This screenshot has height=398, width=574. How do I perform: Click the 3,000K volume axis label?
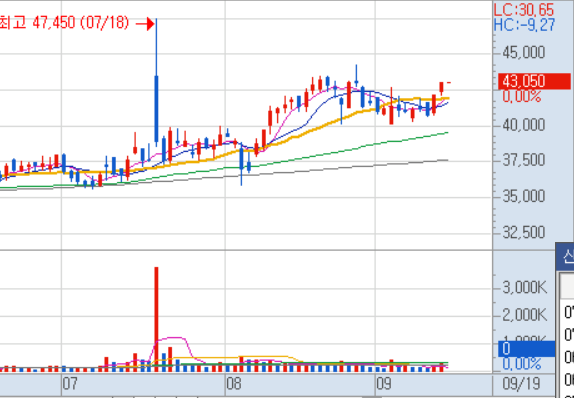click(525, 288)
